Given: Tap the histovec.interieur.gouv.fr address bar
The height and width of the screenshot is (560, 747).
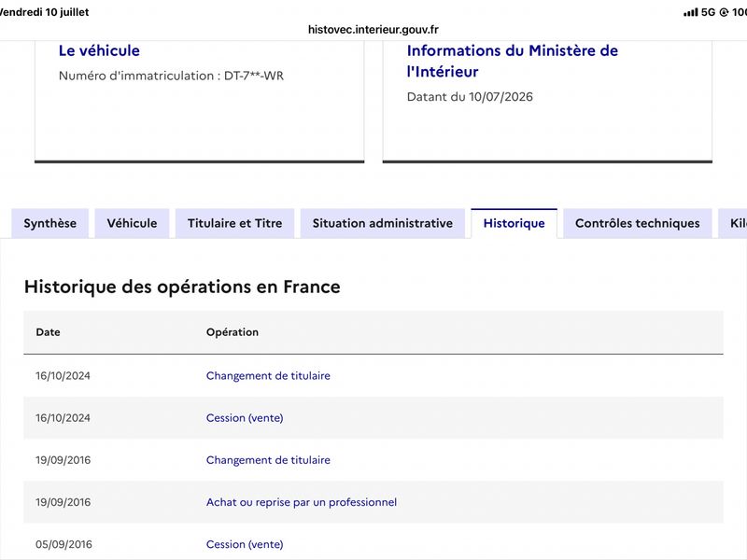Looking at the screenshot, I should (373, 30).
